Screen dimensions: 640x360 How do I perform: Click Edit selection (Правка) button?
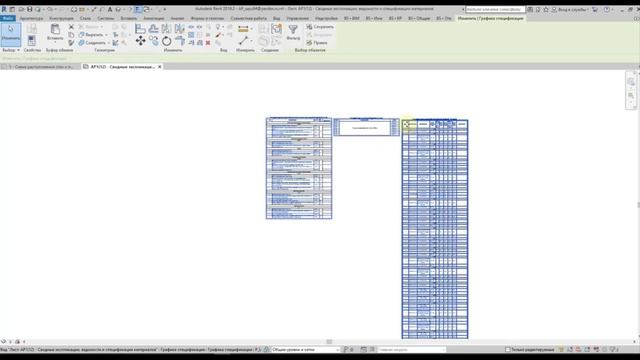click(317, 42)
